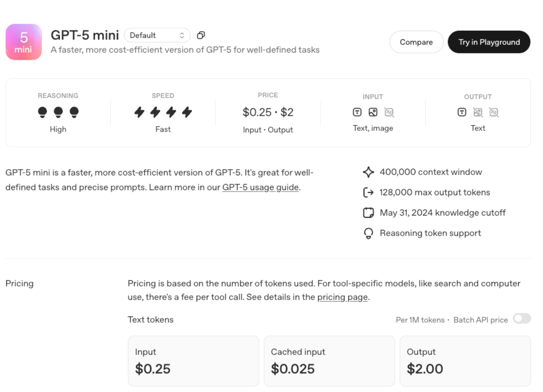Enable the Batch API price toggle

point(522,319)
